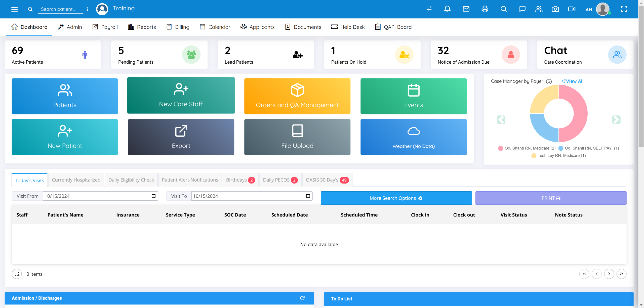The image size is (644, 308).
Task: Click the notifications bell icon
Action: [x=447, y=9]
